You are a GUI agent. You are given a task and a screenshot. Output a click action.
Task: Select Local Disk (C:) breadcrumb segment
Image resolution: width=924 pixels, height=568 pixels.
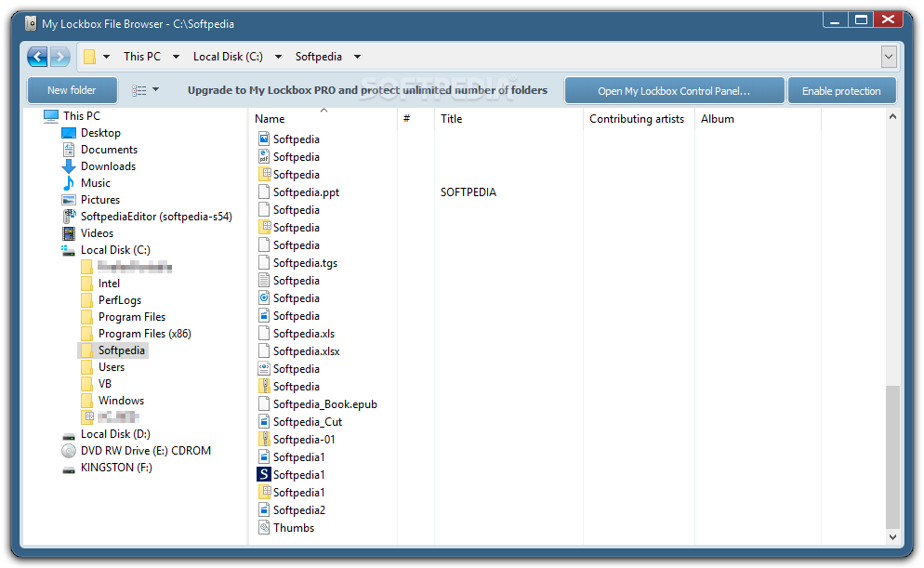228,57
